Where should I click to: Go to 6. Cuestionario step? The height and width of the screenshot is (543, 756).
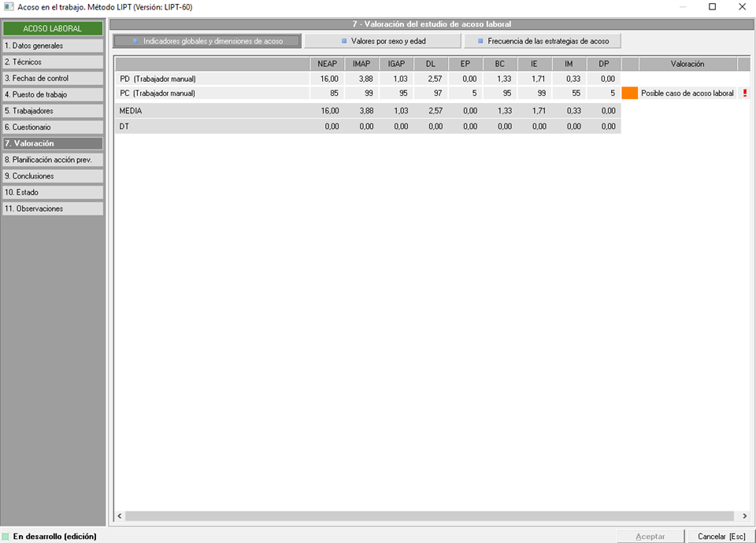[52, 127]
